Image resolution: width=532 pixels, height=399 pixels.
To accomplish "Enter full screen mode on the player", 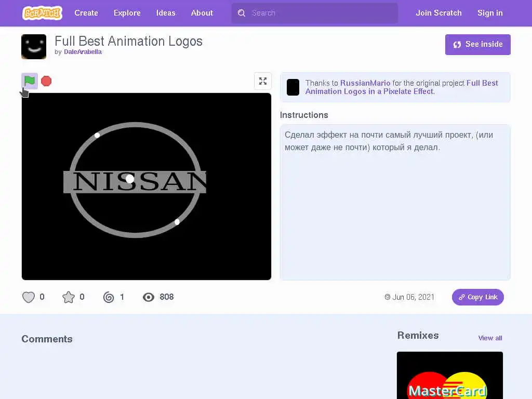I will [x=262, y=81].
